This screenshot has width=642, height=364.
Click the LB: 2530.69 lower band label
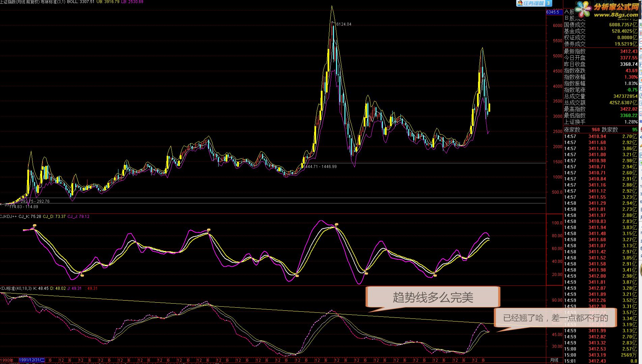coord(132,2)
